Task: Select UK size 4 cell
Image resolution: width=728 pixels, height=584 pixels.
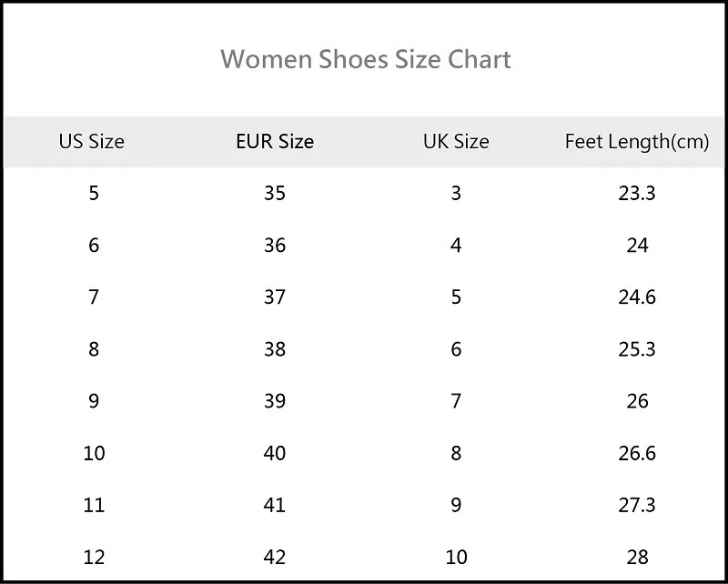Action: point(456,246)
